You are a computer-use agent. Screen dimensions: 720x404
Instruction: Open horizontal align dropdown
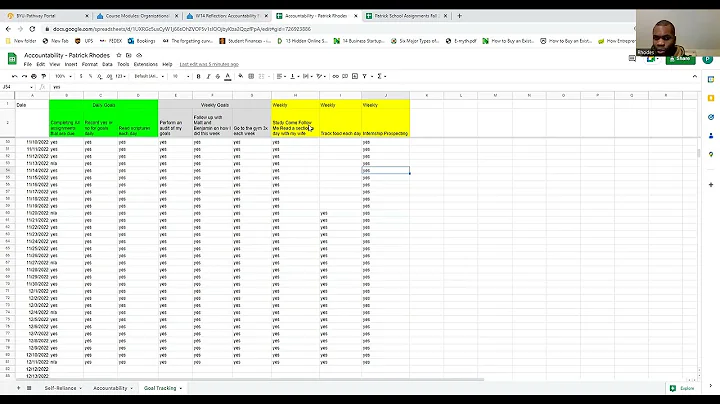point(281,76)
